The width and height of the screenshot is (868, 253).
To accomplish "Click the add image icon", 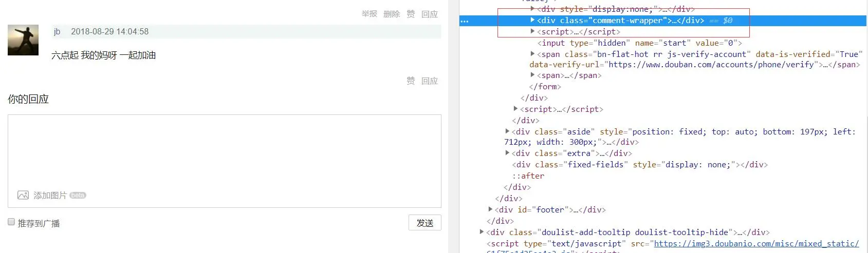I will [x=23, y=195].
